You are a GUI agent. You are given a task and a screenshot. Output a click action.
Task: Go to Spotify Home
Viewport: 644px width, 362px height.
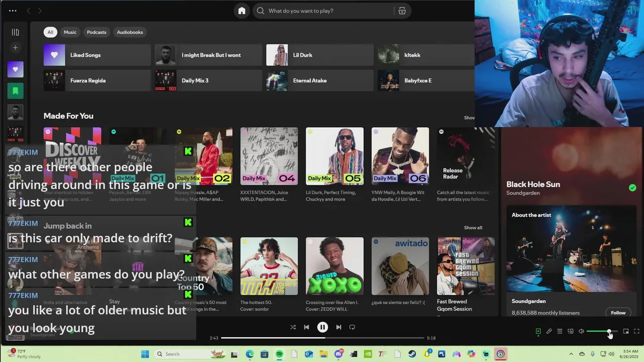pos(242,11)
